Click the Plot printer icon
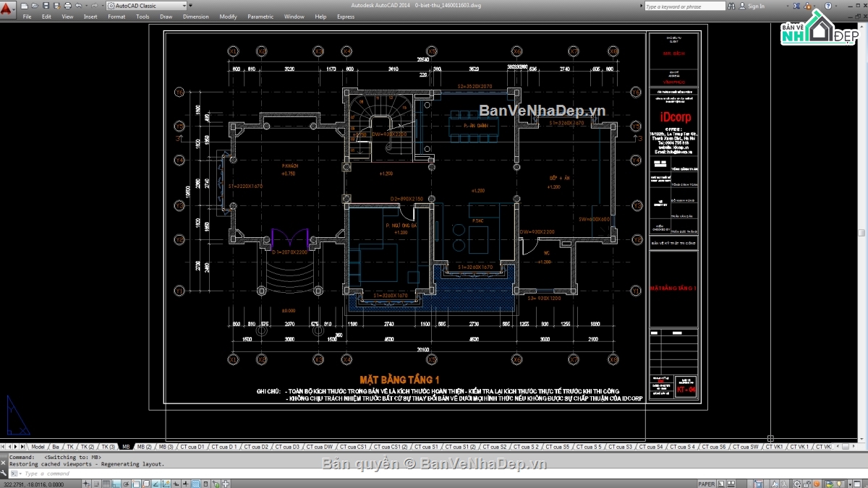 point(68,6)
